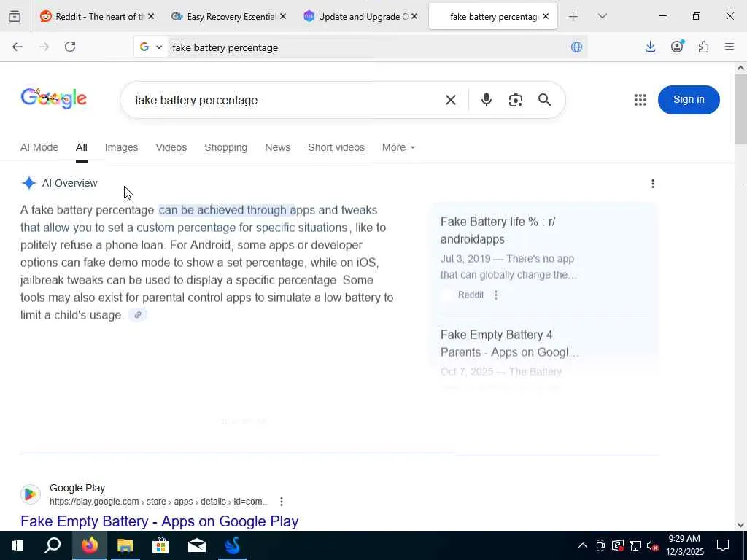Close the Reddit tab
This screenshot has width=747, height=560.
tap(151, 17)
